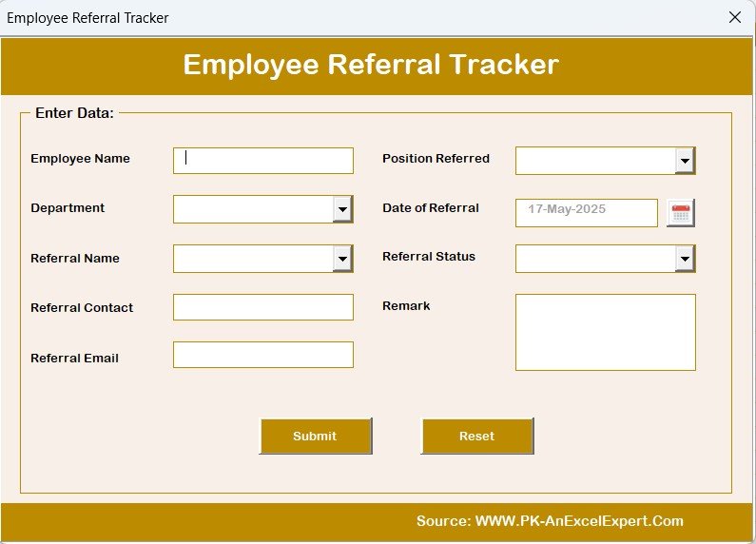The width and height of the screenshot is (756, 544).
Task: Click the Referral Email label
Action: click(x=74, y=358)
